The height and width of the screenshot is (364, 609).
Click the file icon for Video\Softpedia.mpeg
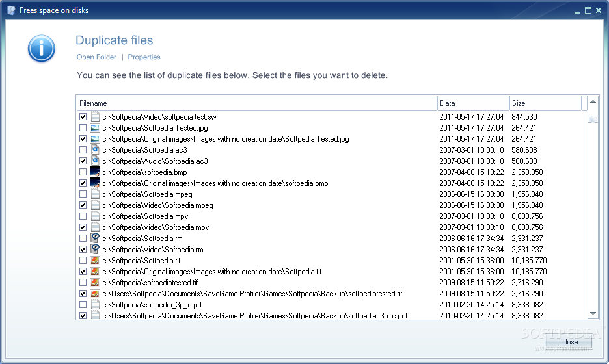[x=95, y=205]
